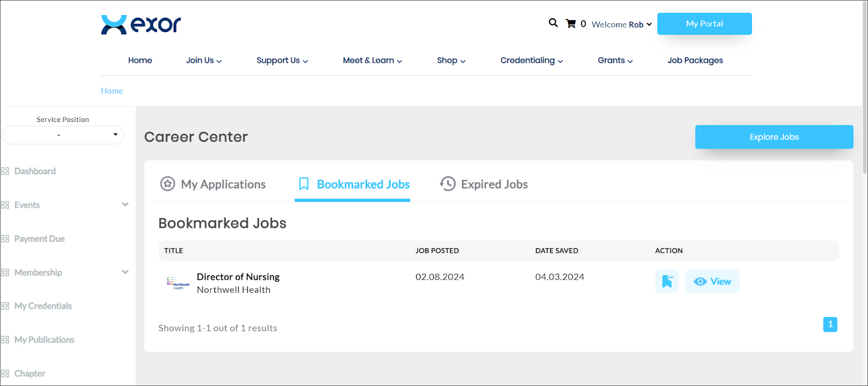
Task: Expand the Membership sidebar section
Action: coord(125,272)
